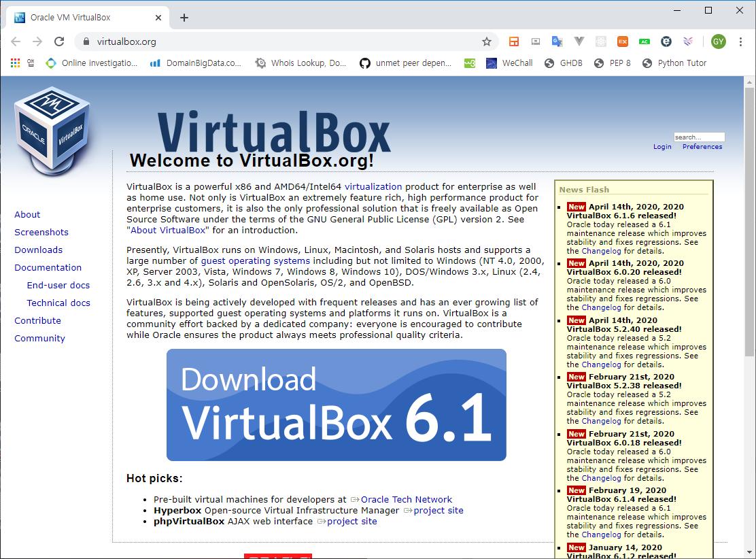This screenshot has height=559, width=756.
Task: Open Changelog for VirtualBox 6.0.20
Action: [x=601, y=307]
